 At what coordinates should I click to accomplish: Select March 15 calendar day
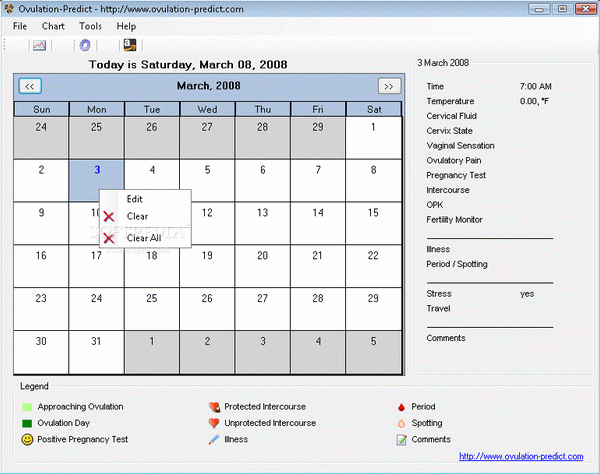(373, 223)
